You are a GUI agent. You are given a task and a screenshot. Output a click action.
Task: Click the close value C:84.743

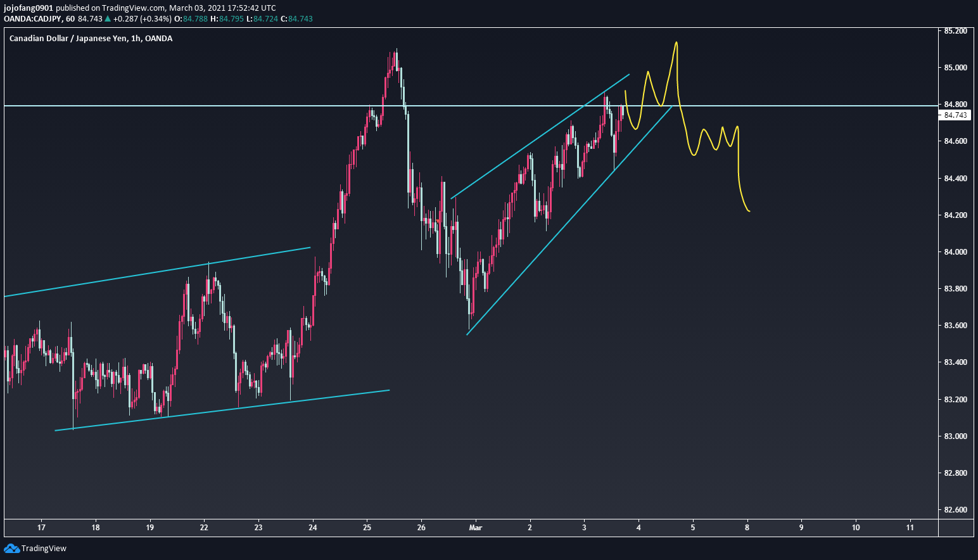tap(296, 19)
